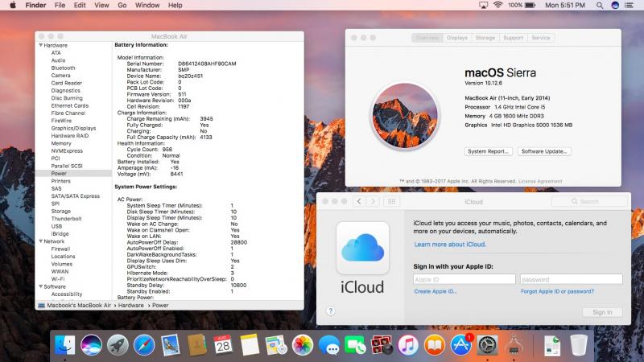Launch iTunes from the Dock
This screenshot has width=644, height=362.
(408, 345)
